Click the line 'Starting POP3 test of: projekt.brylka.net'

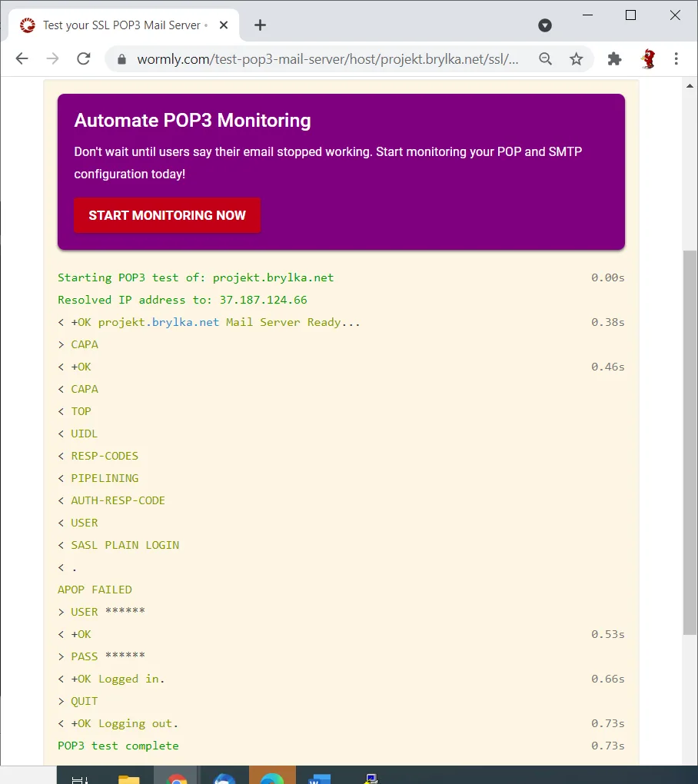195,278
